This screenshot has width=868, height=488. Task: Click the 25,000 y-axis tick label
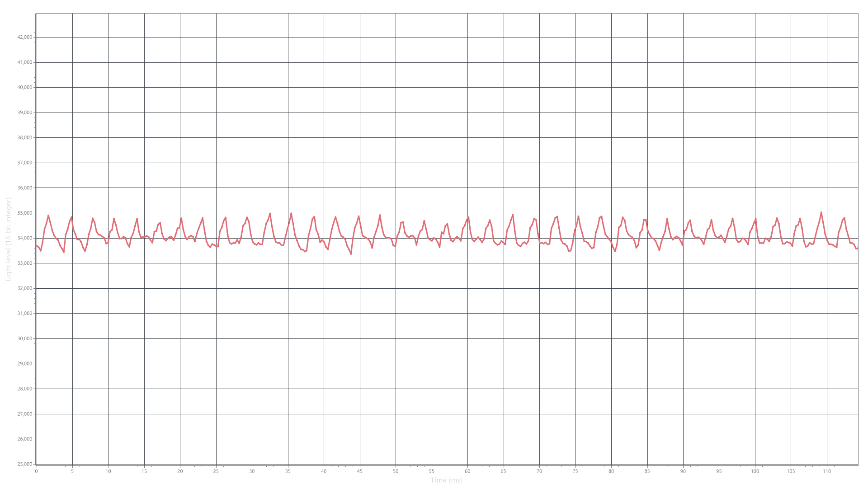[x=24, y=464]
